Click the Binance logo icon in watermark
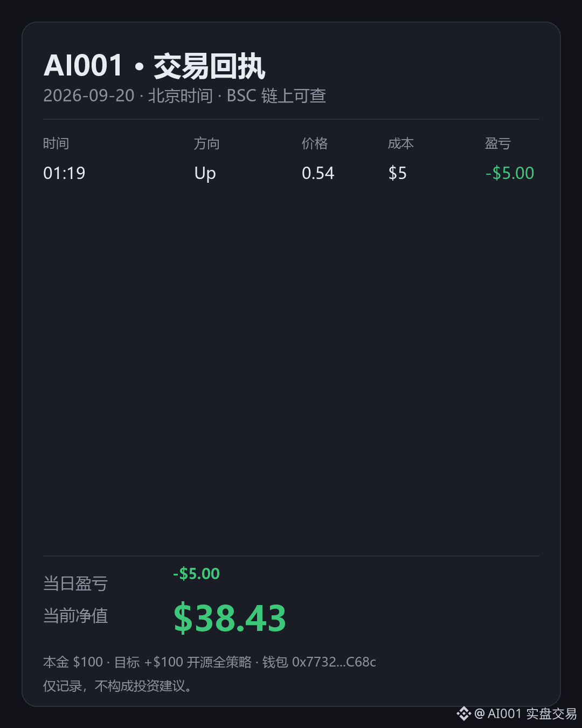 coord(463,713)
